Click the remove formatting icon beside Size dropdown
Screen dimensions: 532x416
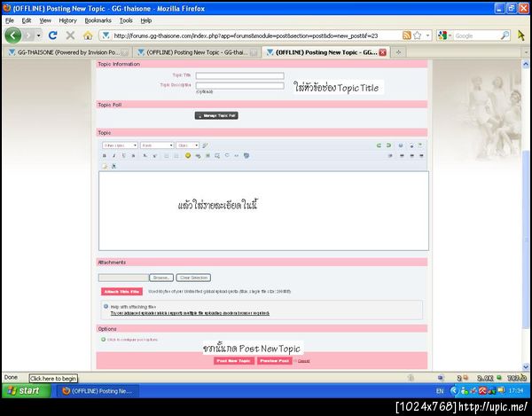coord(205,145)
